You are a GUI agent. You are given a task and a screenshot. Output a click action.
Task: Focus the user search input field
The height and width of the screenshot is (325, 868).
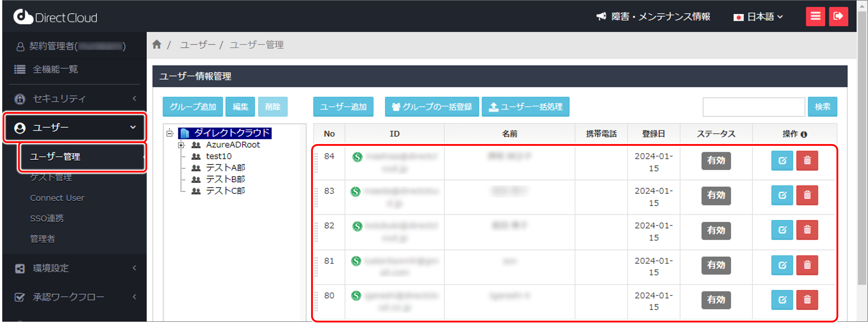point(753,107)
